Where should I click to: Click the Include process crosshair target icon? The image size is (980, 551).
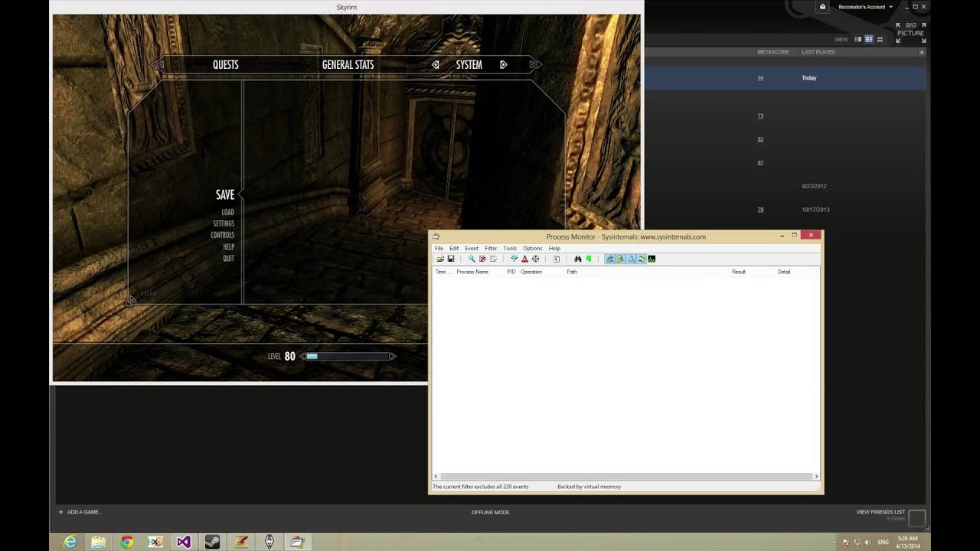[535, 259]
